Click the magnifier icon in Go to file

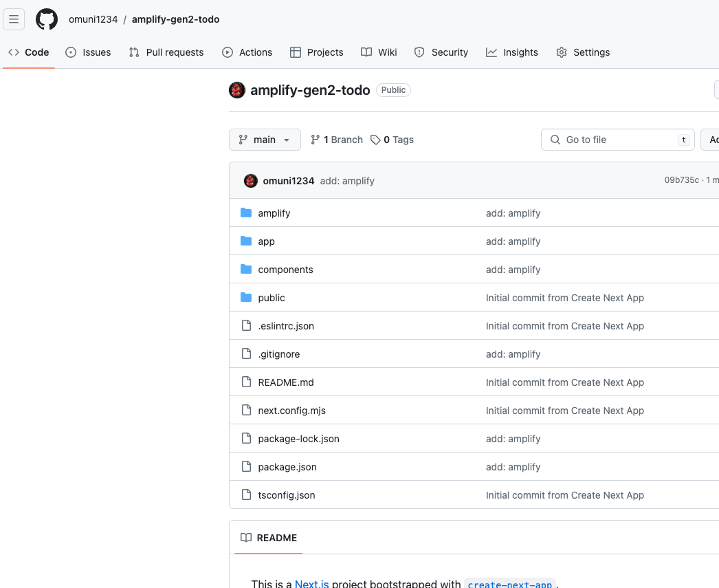[x=555, y=140]
